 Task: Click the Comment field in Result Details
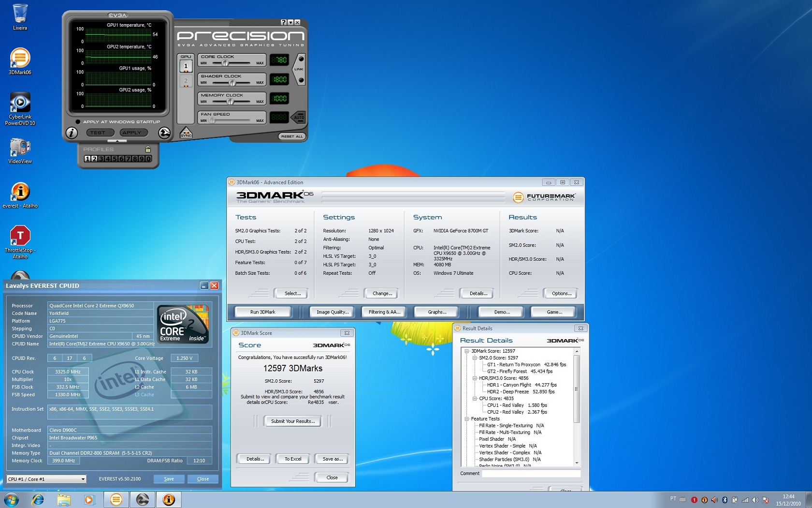click(531, 474)
